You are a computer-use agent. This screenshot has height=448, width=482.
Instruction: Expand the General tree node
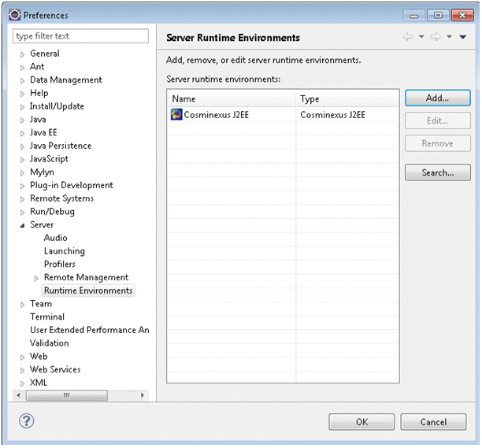click(22, 54)
